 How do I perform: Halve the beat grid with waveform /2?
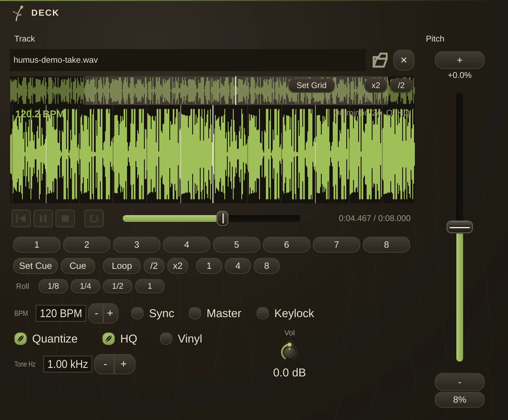[x=401, y=85]
